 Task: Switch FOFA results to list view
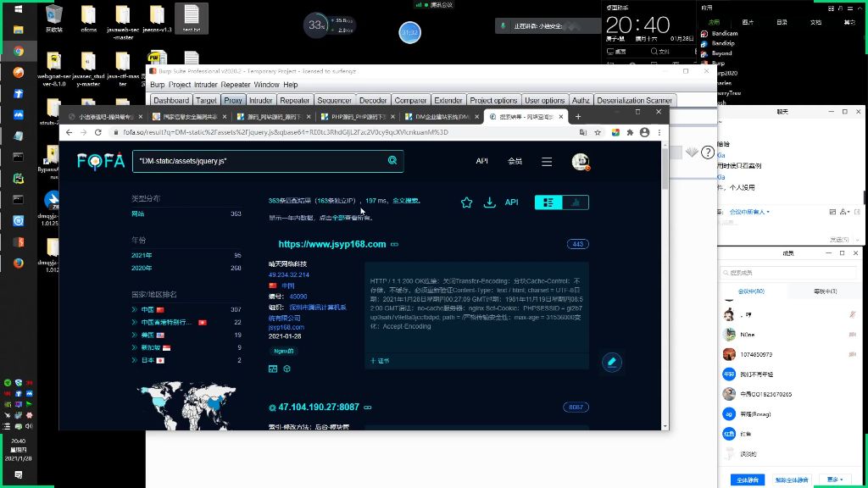[x=548, y=202]
